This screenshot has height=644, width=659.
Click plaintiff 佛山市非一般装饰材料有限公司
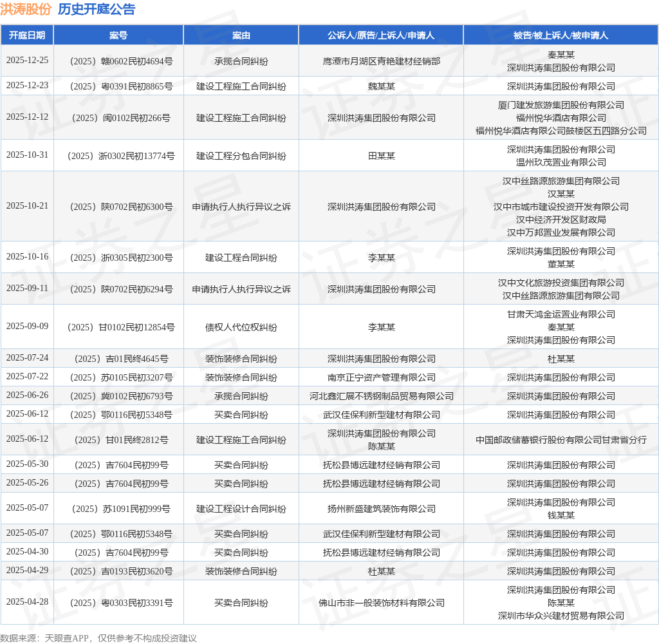coord(381,603)
